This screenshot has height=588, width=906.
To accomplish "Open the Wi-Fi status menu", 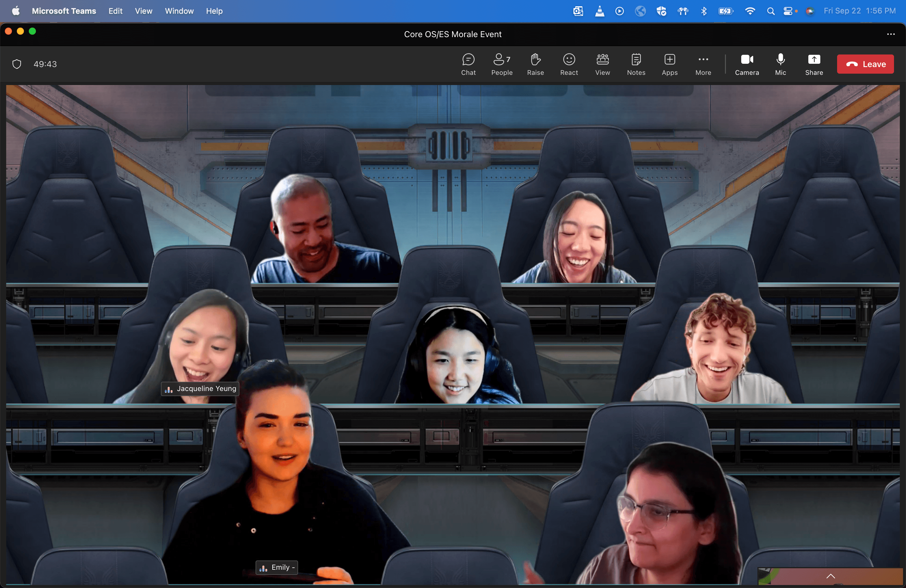I will click(750, 11).
